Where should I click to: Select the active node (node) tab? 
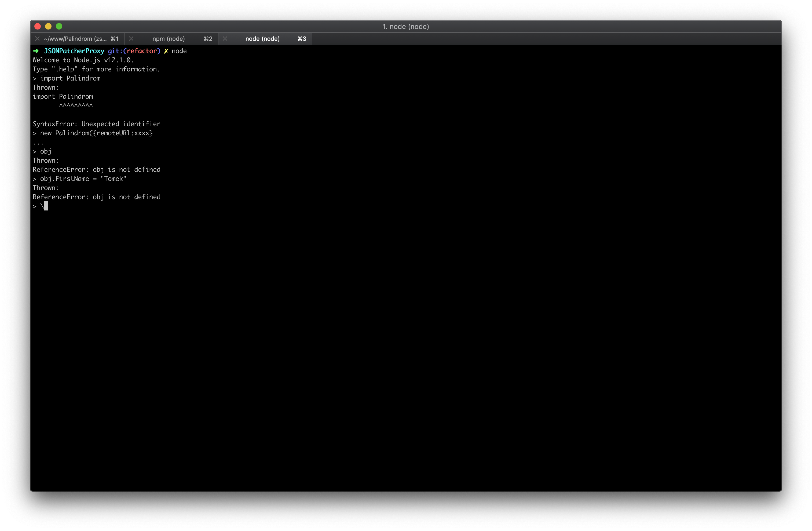click(x=262, y=39)
